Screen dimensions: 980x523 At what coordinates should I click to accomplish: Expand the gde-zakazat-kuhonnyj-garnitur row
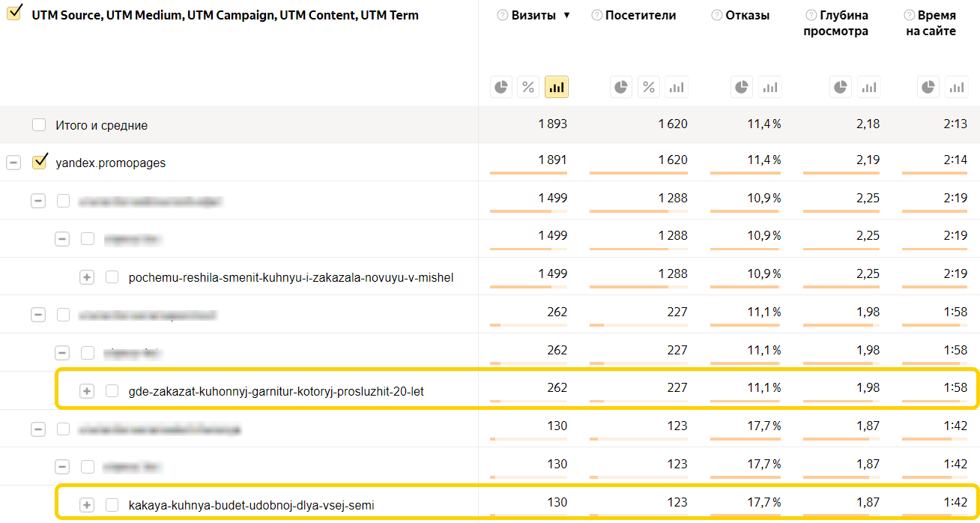pos(87,390)
